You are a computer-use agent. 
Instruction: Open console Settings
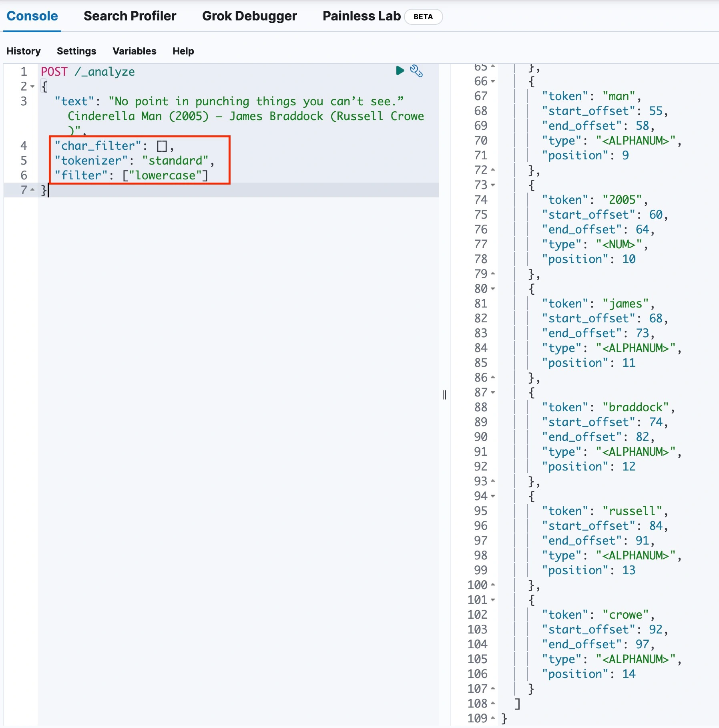(76, 51)
